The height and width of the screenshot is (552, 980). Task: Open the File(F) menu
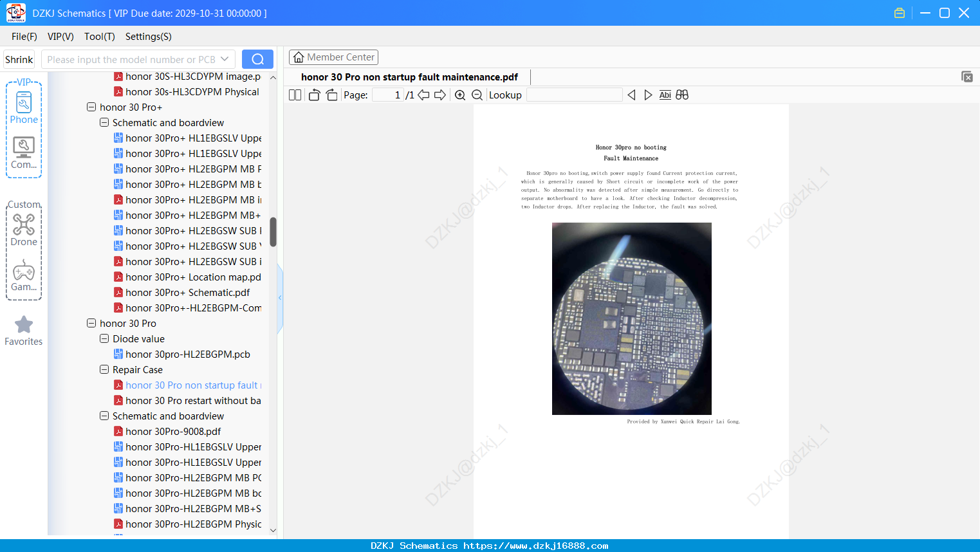(24, 37)
